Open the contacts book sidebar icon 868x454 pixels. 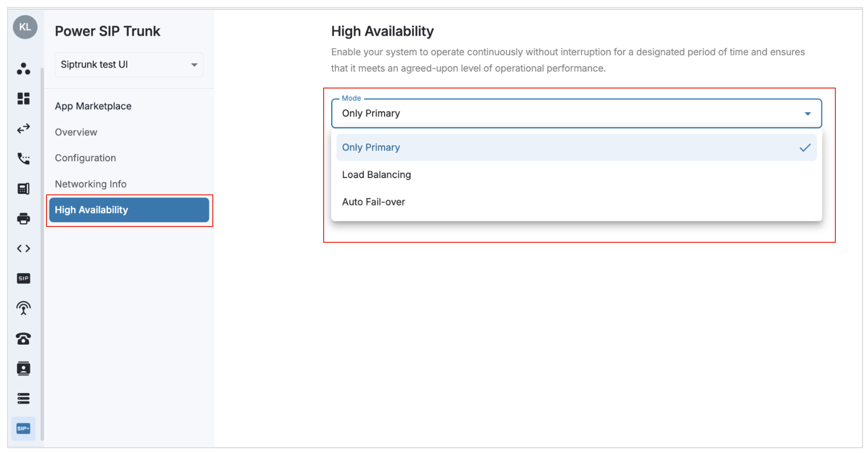[23, 368]
